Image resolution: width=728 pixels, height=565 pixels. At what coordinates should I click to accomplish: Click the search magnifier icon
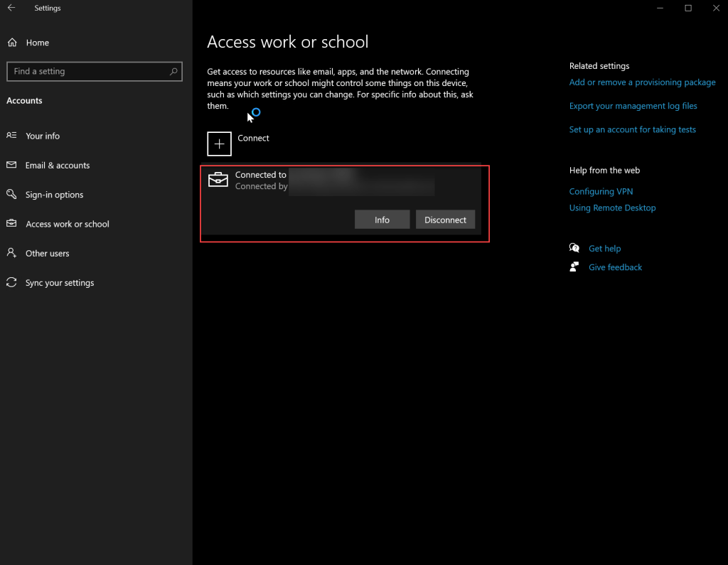point(173,72)
